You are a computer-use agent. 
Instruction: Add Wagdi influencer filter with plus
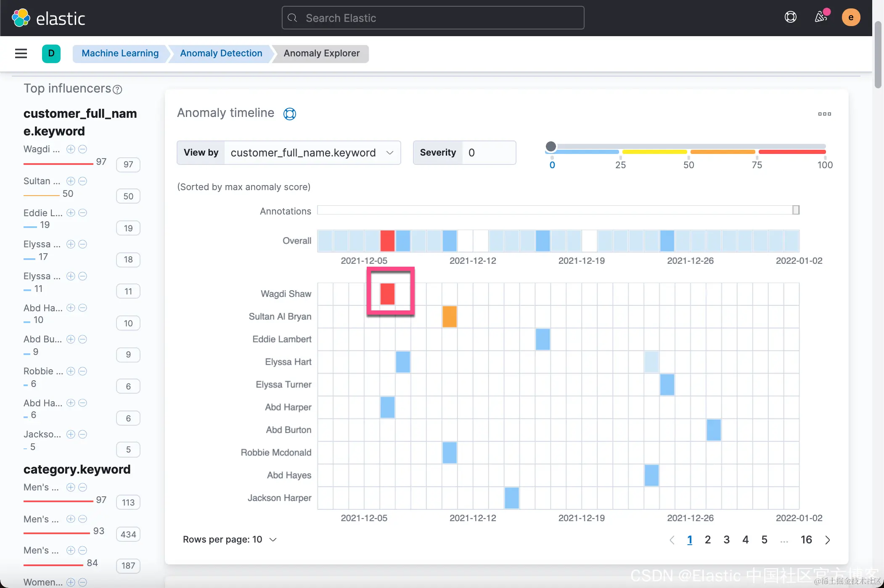(x=71, y=149)
